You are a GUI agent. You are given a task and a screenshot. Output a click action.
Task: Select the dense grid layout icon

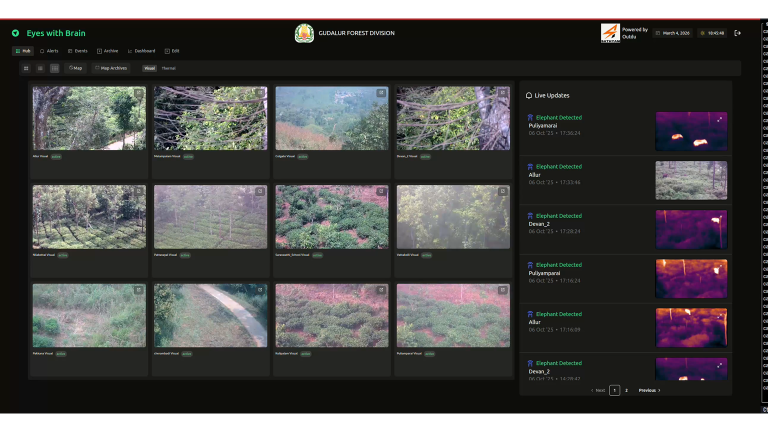pyautogui.click(x=54, y=69)
